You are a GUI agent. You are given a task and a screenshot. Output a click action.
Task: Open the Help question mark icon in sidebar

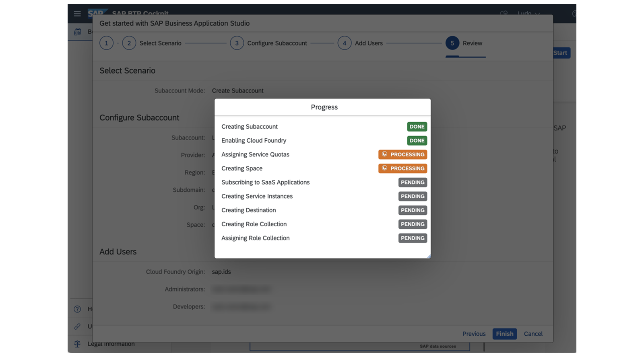point(77,309)
